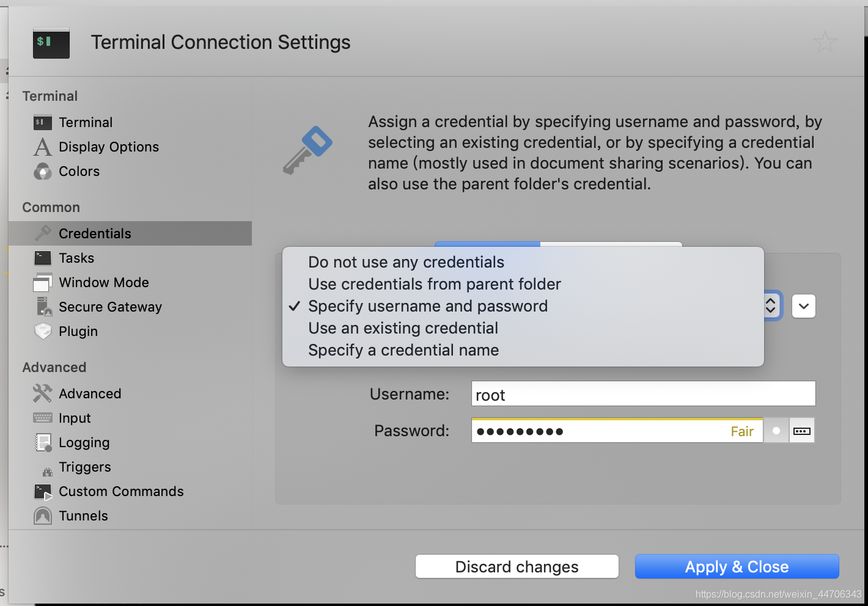Click the Triggers binoculars icon

[48, 472]
